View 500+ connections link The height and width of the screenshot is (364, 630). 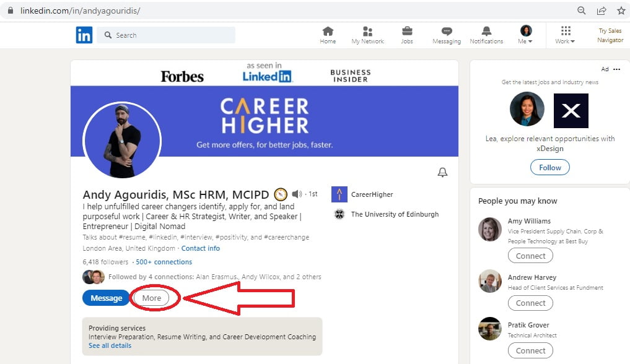tap(164, 262)
